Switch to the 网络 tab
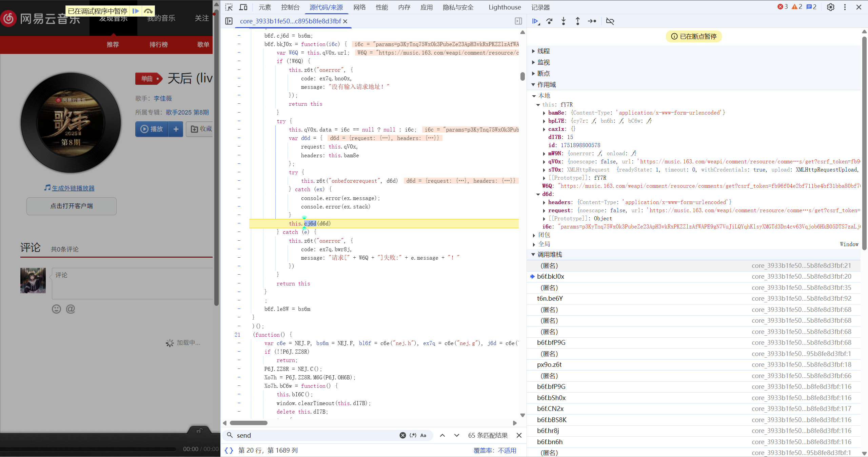 (x=359, y=7)
